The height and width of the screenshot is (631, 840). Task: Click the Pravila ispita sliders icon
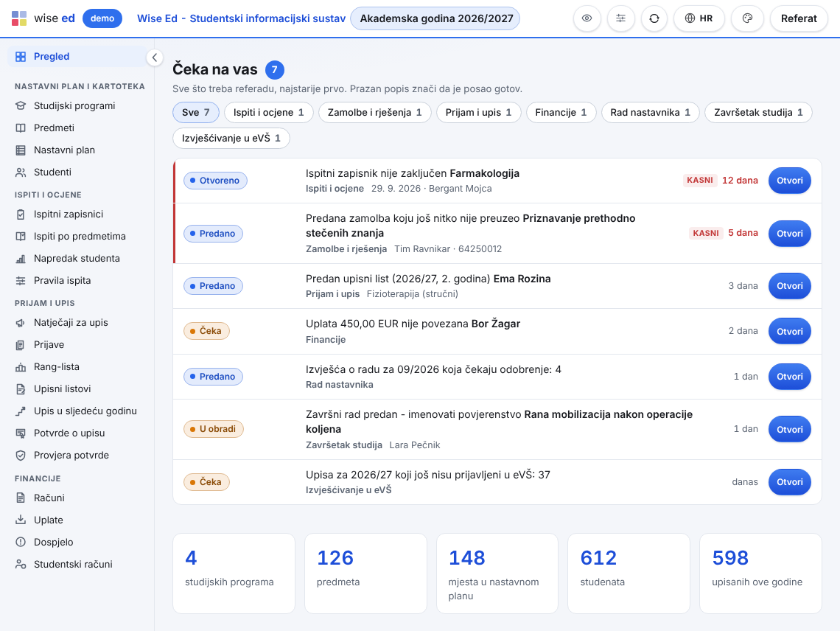click(21, 280)
